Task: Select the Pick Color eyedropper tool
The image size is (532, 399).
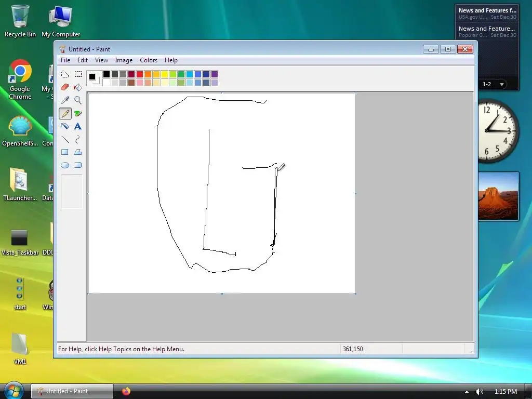Action: (x=65, y=100)
